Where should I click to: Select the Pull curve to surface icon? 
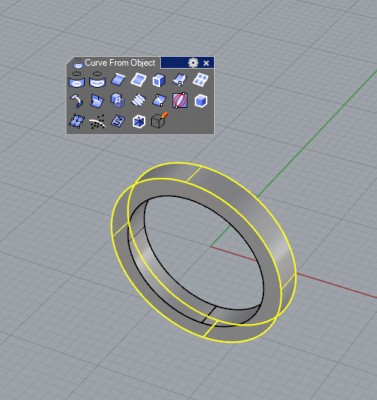(x=97, y=80)
